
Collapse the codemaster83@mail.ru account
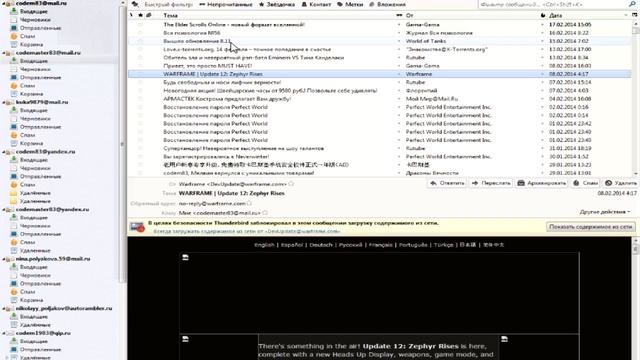tap(4, 53)
